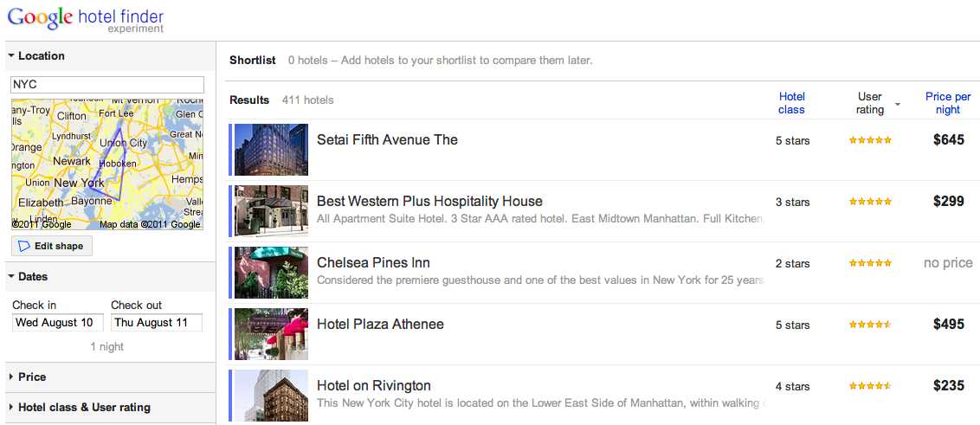Select the Hotel Plaza Athenee listing title
This screenshot has height=425, width=980.
[380, 325]
